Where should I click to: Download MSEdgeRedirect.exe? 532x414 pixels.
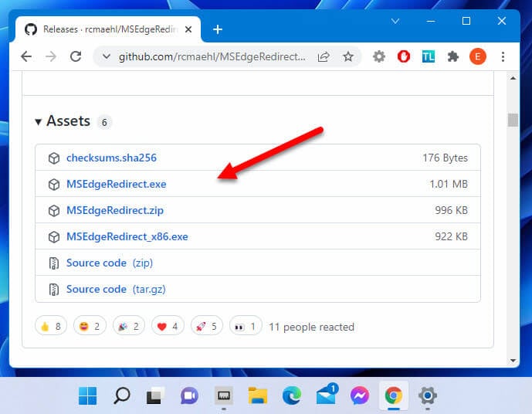coord(117,184)
